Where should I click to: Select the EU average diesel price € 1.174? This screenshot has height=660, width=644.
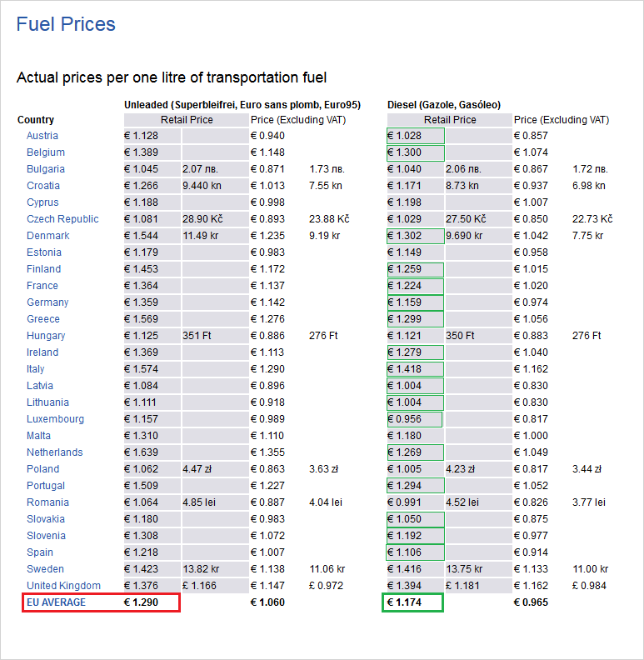coord(412,602)
